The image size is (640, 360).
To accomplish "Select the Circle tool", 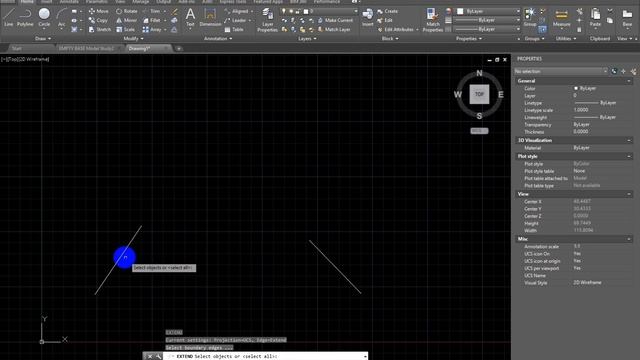I will point(44,17).
